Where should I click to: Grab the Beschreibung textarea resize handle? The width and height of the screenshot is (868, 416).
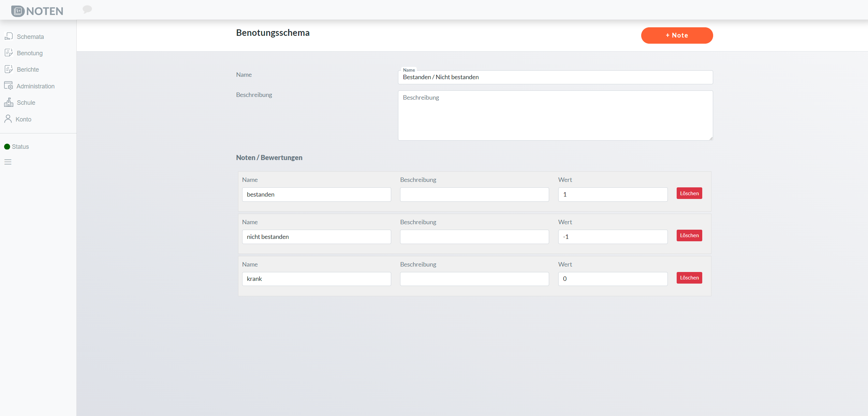[x=711, y=138]
